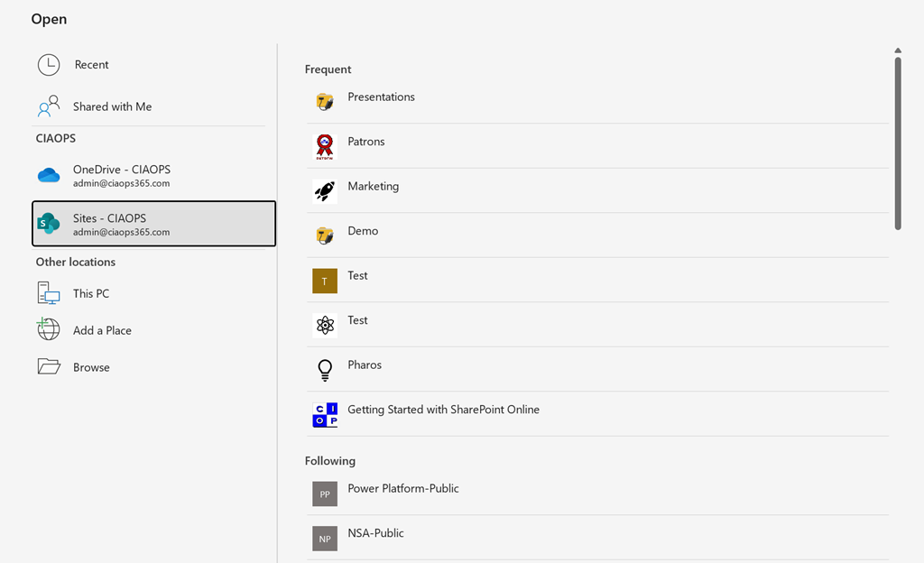Open Getting Started with SharePoint Online
The height and width of the screenshot is (563, 924).
tap(443, 410)
